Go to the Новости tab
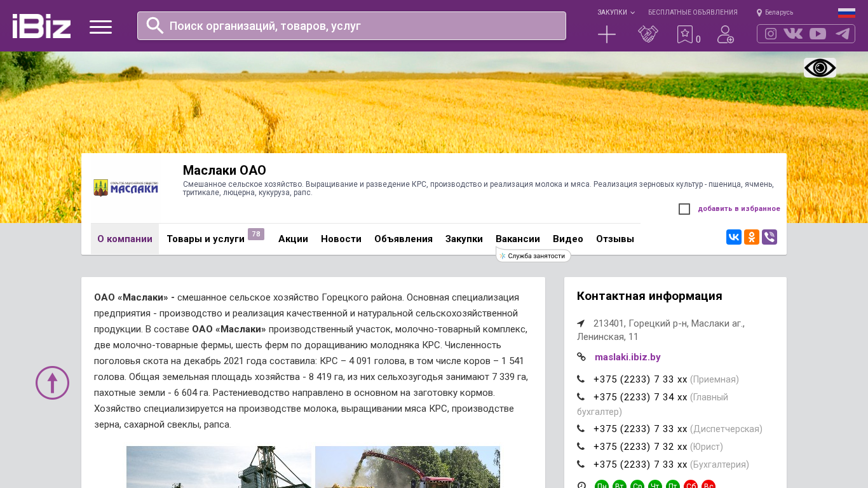 click(341, 239)
